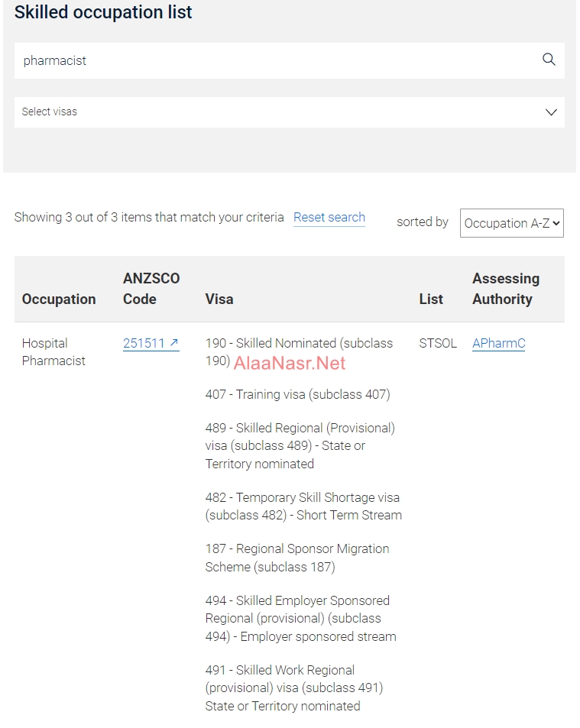Open the sorted by Occupation A-Z dropdown
This screenshot has height=728, width=580.
pos(511,223)
